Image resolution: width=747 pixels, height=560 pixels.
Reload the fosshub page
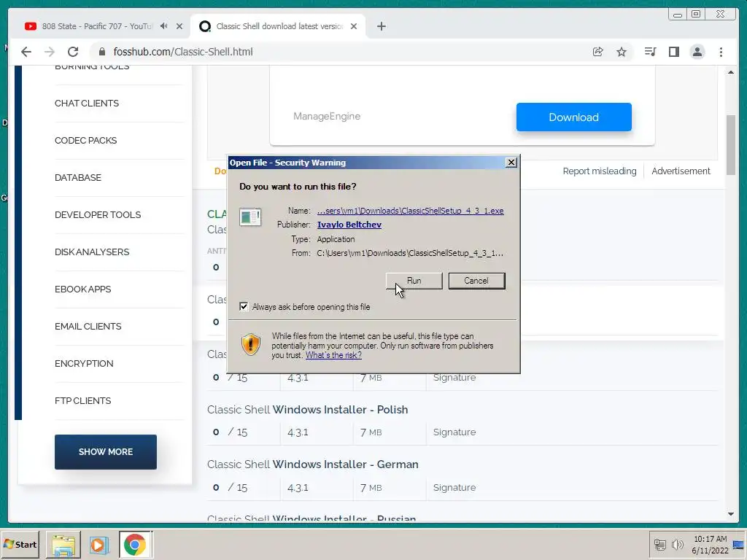73,52
